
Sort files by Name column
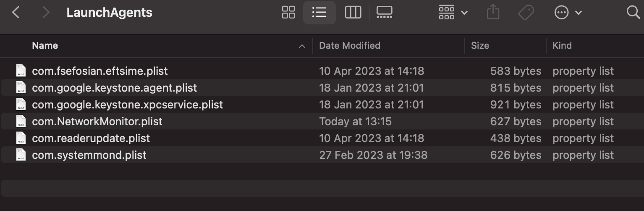[45, 45]
